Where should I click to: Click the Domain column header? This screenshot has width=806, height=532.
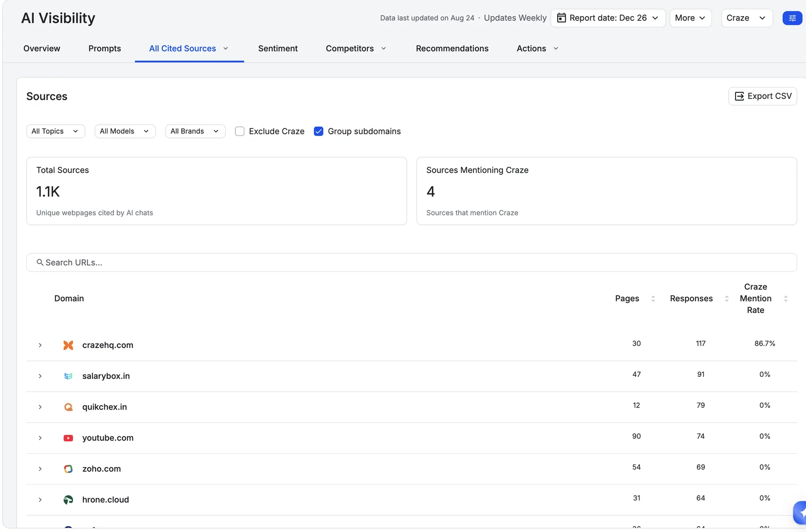point(69,298)
